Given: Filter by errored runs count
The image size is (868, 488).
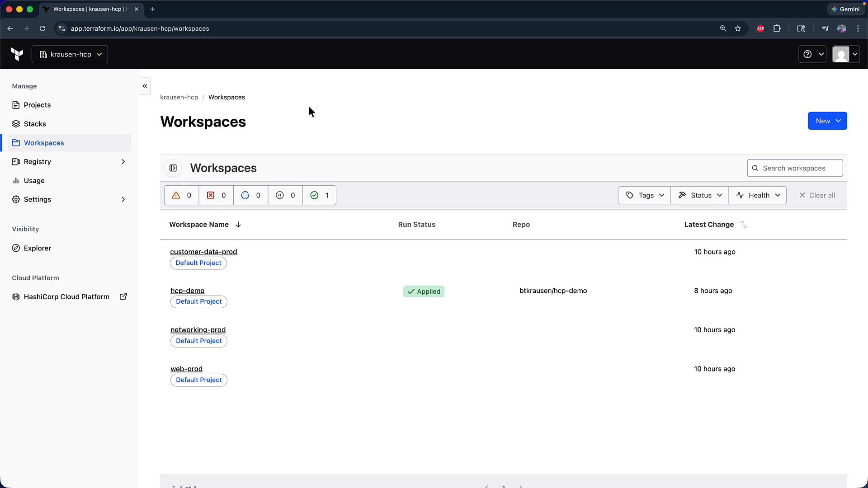Looking at the screenshot, I should pos(216,195).
